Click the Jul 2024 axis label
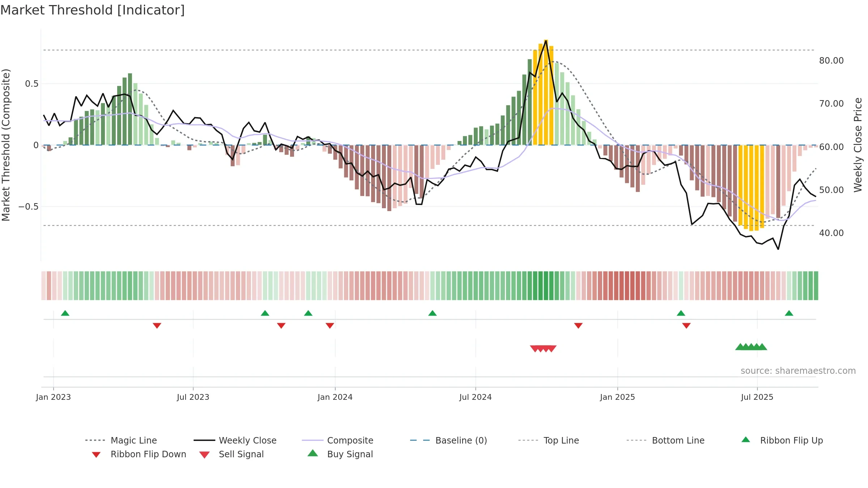 tap(476, 397)
